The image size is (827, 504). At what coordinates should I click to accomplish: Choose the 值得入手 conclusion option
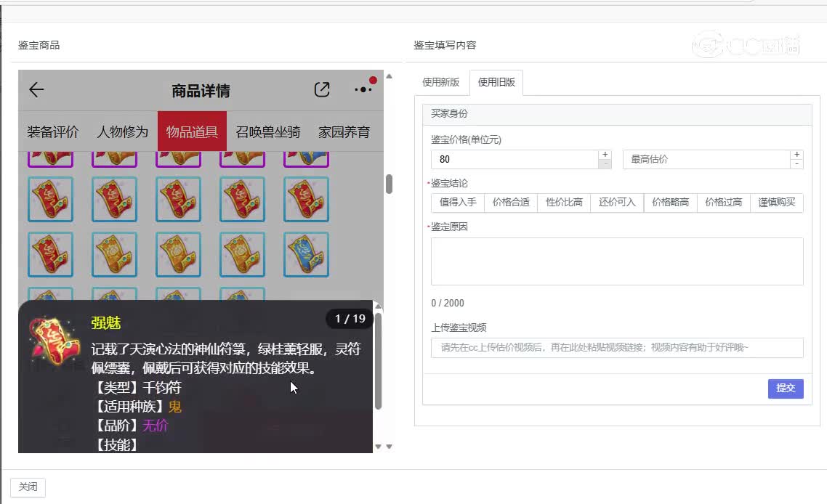tap(458, 203)
